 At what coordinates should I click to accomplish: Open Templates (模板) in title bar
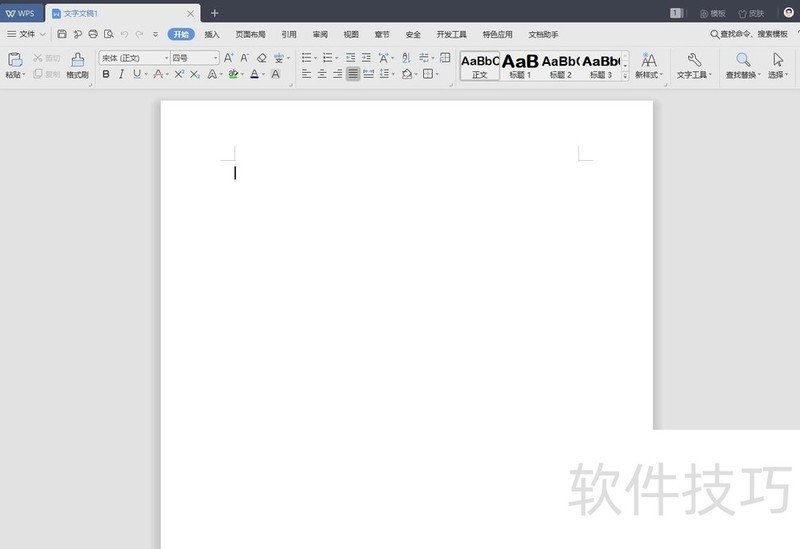coord(712,13)
